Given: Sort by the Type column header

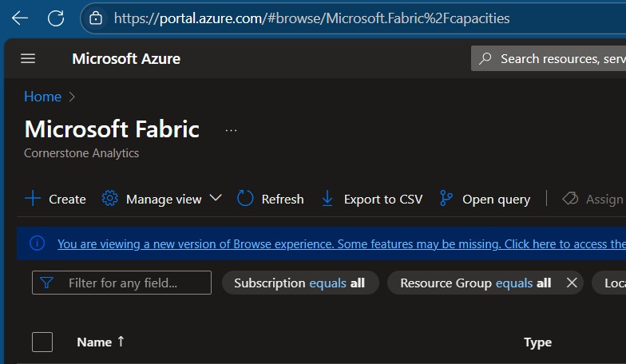Looking at the screenshot, I should pos(538,342).
